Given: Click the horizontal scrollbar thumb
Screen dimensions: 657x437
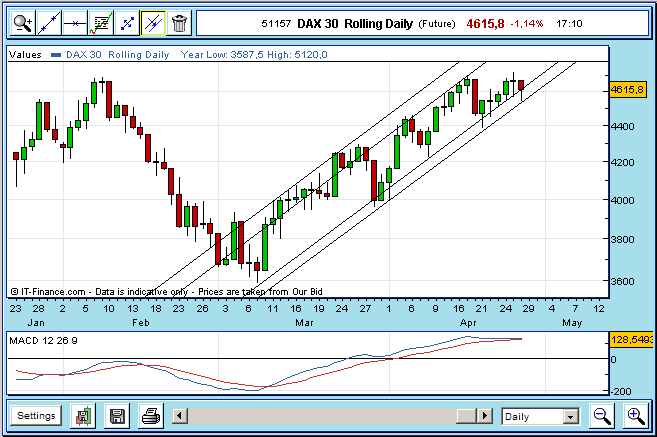Looking at the screenshot, I should click(x=464, y=415).
